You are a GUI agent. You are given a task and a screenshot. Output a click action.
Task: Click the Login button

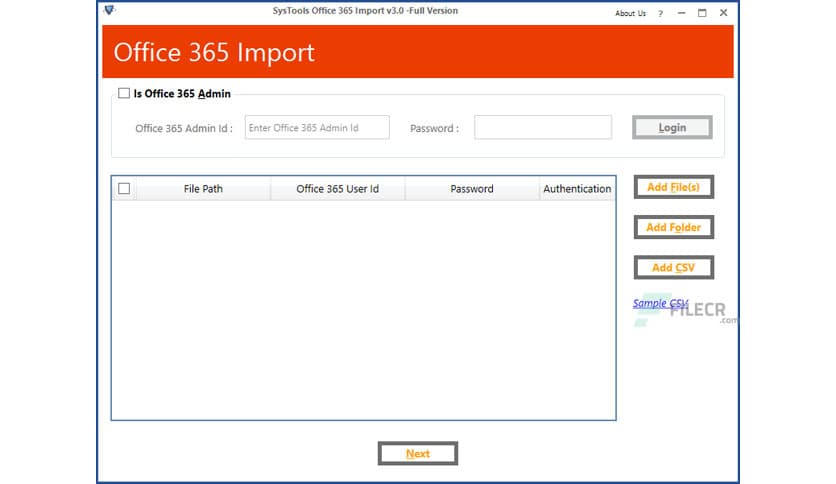coord(672,127)
